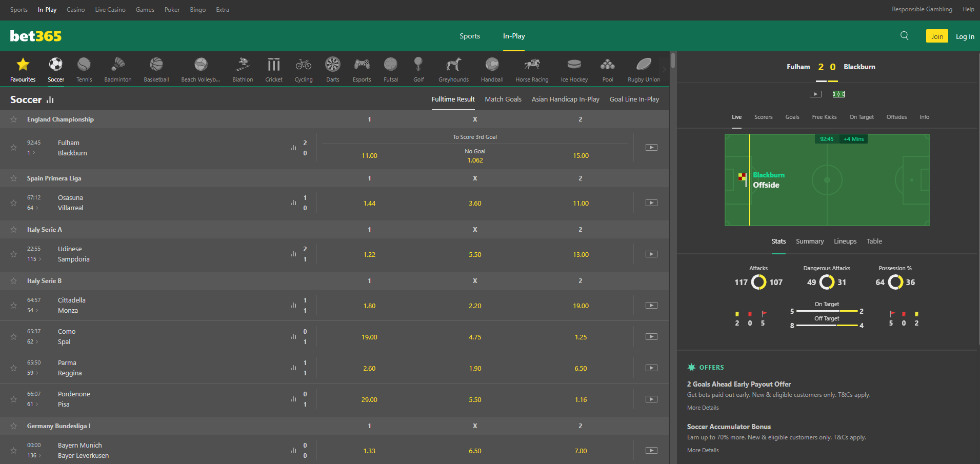
Task: Switch to Goal Line In-Play tab
Action: pos(634,99)
